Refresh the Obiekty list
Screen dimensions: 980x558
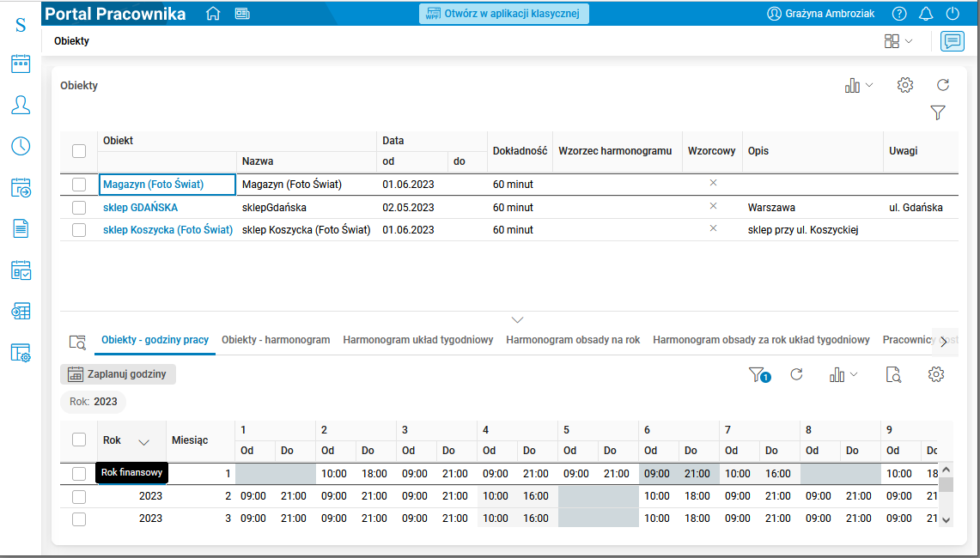942,85
